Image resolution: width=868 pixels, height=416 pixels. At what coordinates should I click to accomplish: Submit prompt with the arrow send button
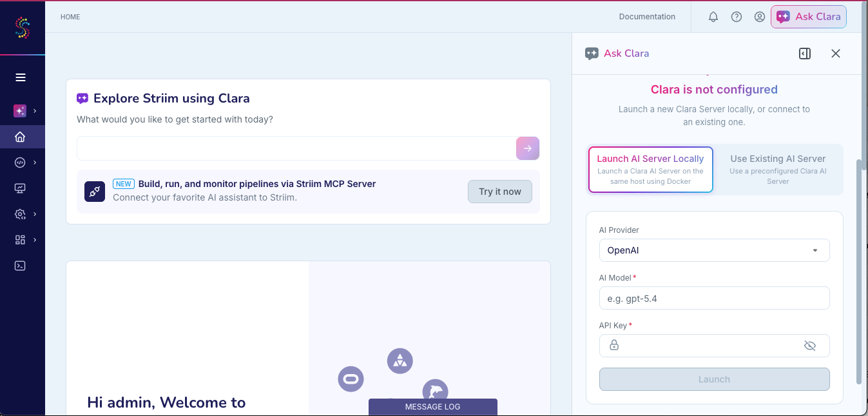pos(528,148)
